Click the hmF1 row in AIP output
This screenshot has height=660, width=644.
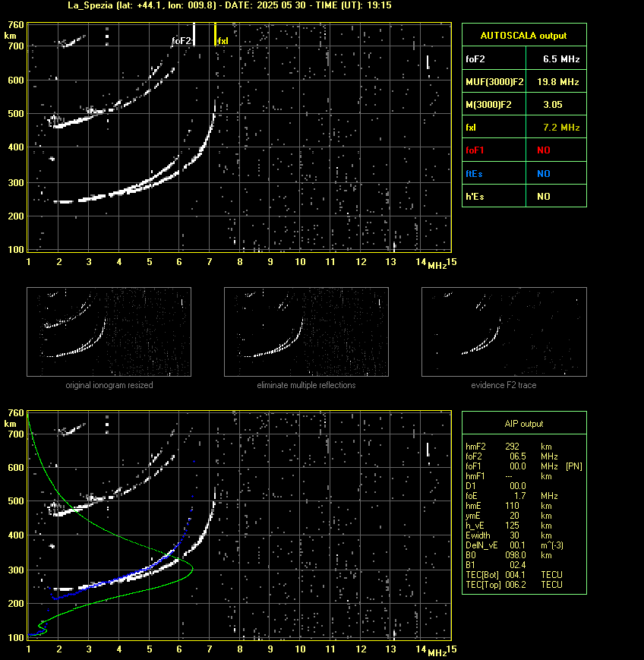[x=509, y=476]
